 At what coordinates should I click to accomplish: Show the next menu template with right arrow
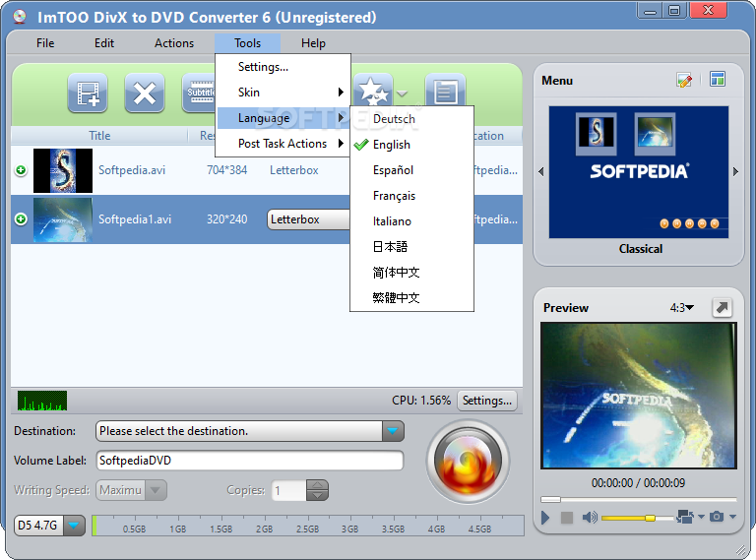click(735, 171)
